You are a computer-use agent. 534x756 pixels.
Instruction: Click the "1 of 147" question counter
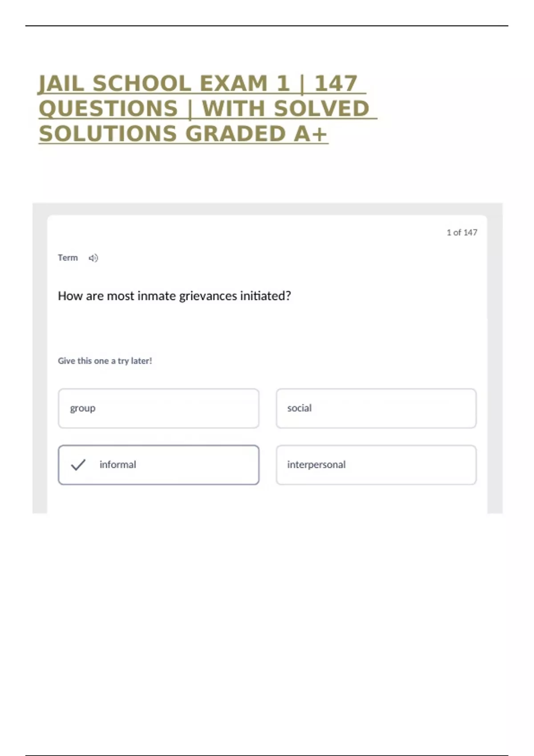[462, 233]
